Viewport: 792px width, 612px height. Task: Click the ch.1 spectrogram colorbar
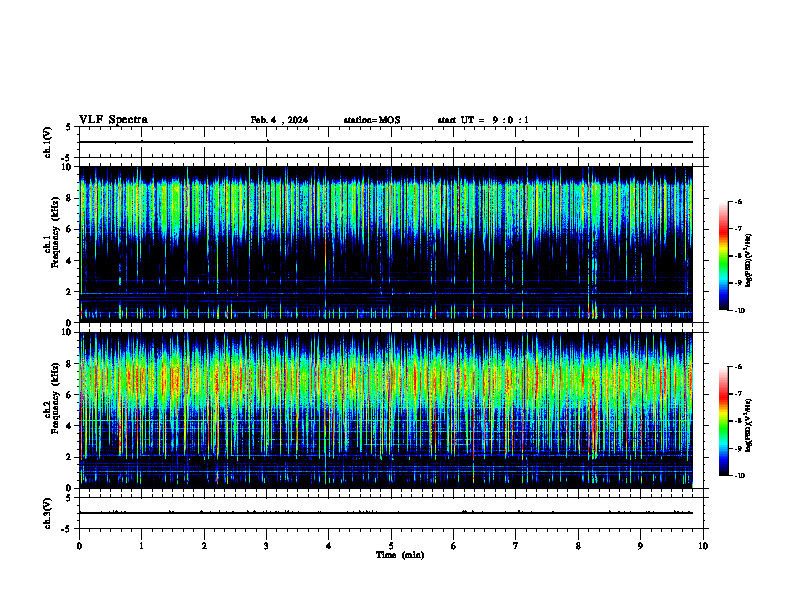pos(723,256)
